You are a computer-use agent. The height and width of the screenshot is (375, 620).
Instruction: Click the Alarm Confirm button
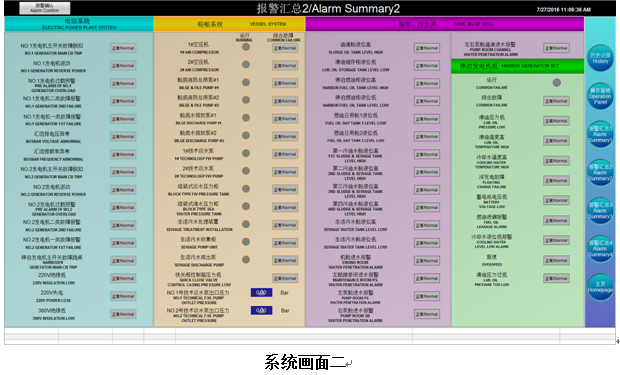(45, 8)
